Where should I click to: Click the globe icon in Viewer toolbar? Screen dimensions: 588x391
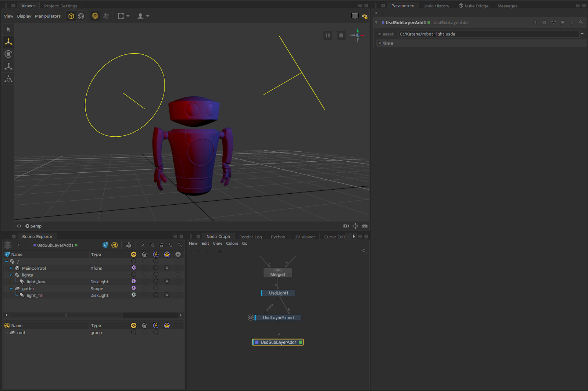81,16
